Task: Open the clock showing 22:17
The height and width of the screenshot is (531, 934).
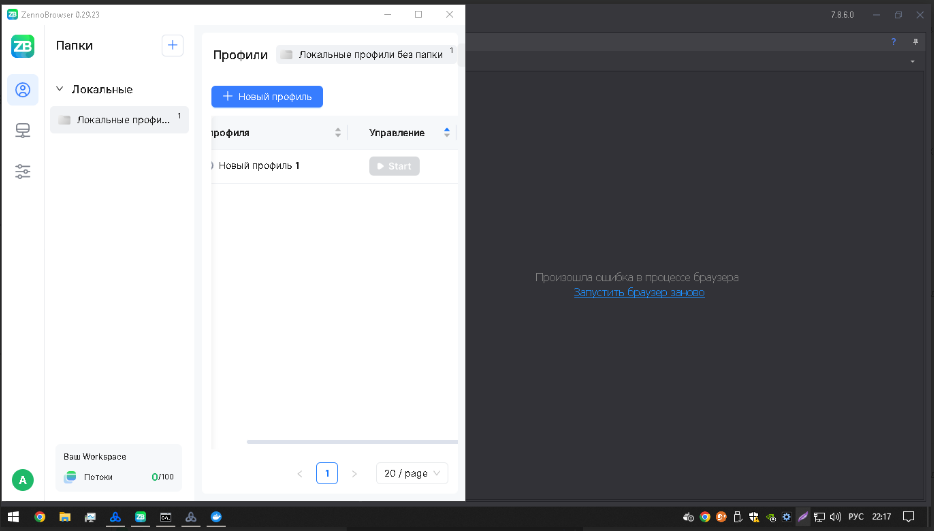Action: (x=882, y=517)
